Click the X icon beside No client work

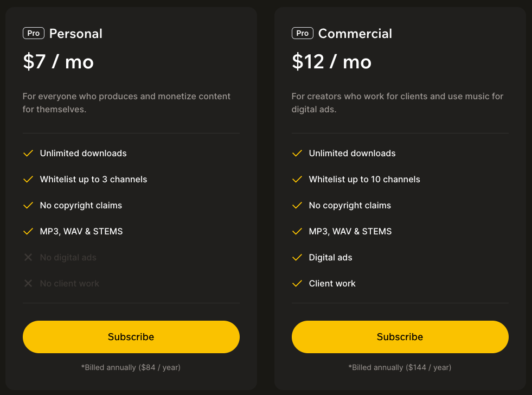[x=28, y=284]
